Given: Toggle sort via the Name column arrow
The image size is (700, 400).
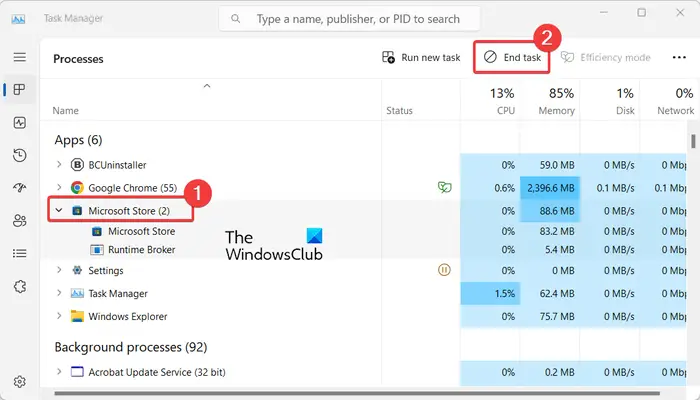Looking at the screenshot, I should [207, 86].
